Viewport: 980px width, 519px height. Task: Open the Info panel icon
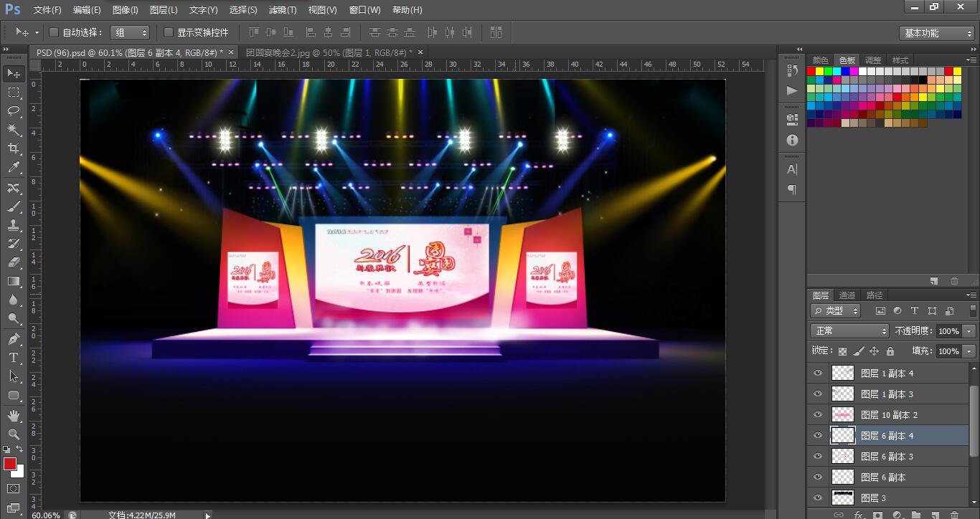(x=792, y=140)
